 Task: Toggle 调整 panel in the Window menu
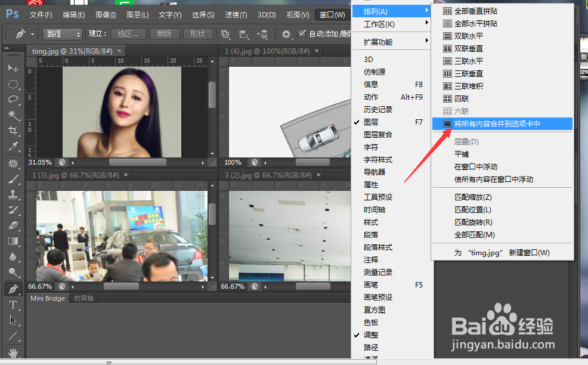click(370, 335)
